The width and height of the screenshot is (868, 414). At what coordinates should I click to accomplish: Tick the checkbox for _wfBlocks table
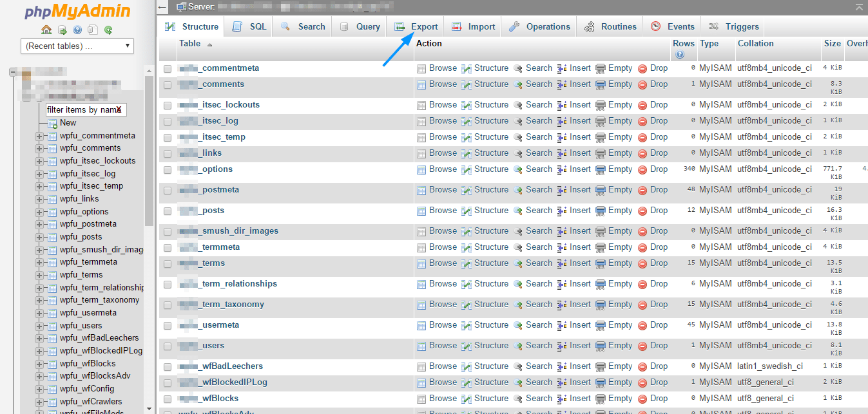(x=168, y=399)
